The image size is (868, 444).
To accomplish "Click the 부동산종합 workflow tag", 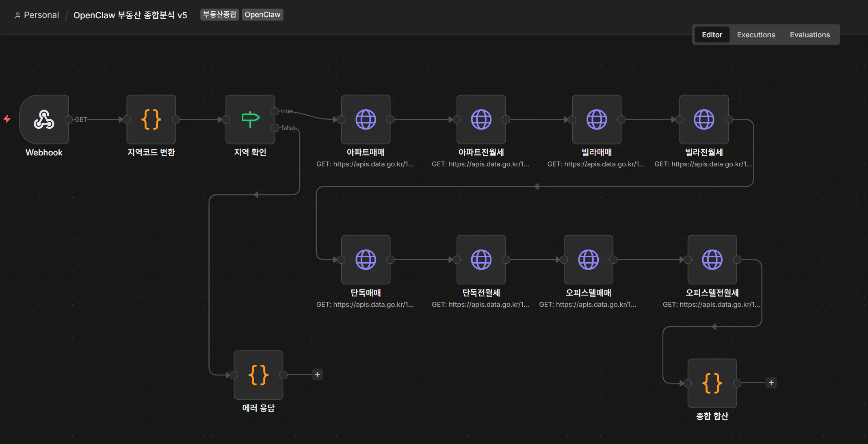I will point(219,15).
